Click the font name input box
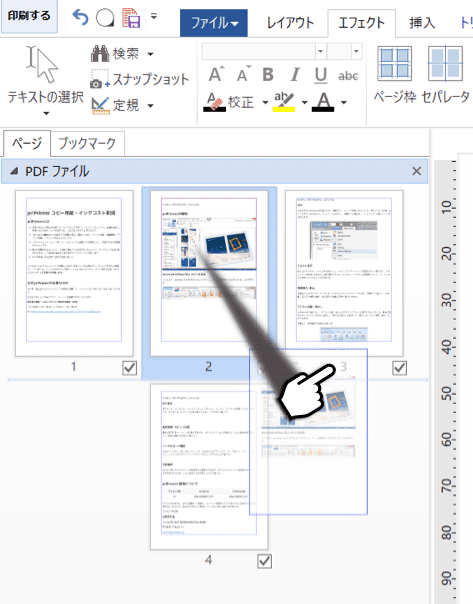 (258, 51)
